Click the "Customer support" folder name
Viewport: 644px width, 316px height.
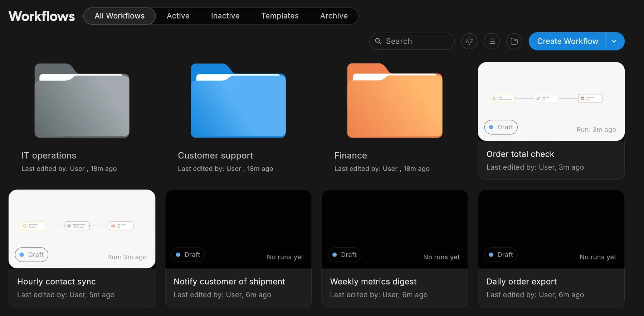[x=215, y=155]
